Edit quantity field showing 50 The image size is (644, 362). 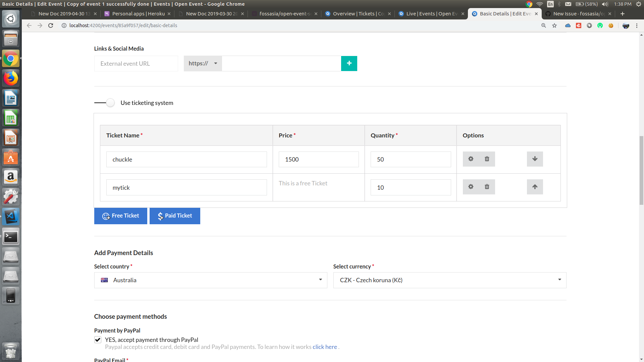[x=411, y=159]
